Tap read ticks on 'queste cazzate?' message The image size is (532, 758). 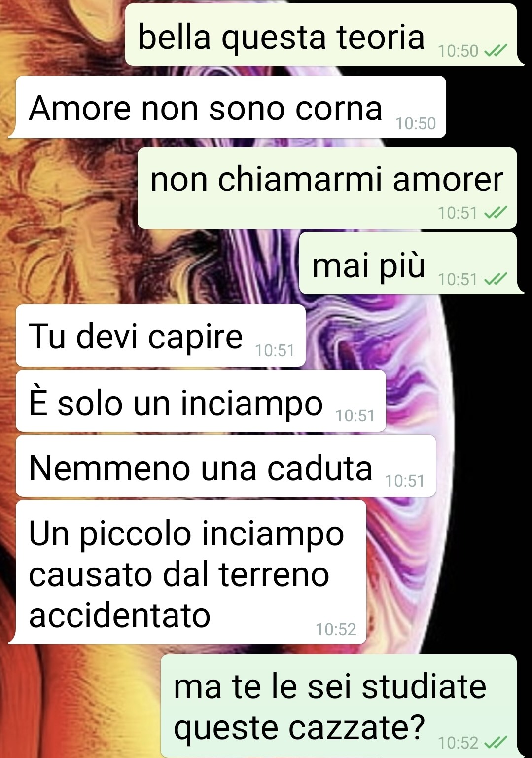tap(496, 742)
